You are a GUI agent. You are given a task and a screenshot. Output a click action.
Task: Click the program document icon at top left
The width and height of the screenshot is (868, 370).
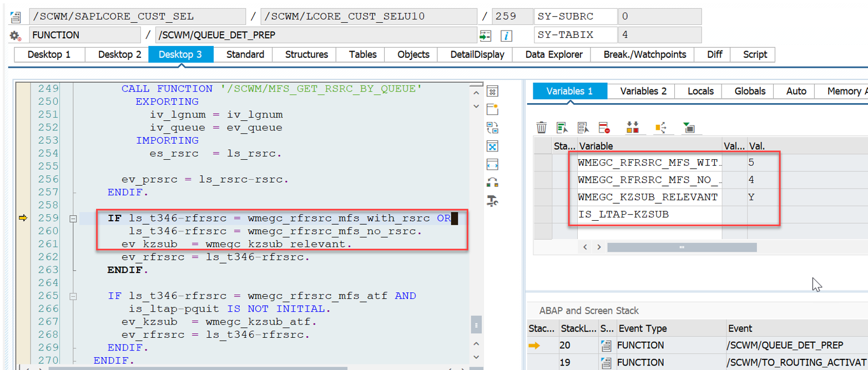(16, 17)
